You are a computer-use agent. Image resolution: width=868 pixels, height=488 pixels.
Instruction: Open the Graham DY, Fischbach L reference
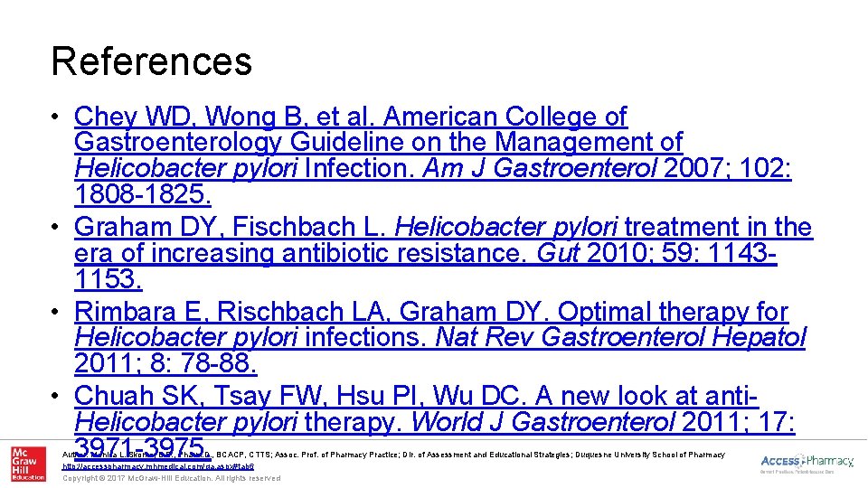(443, 228)
